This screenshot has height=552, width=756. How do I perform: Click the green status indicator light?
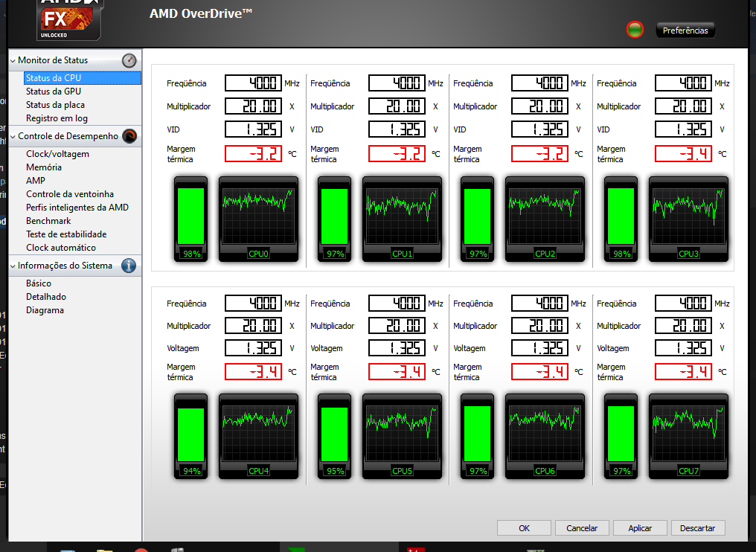point(635,30)
